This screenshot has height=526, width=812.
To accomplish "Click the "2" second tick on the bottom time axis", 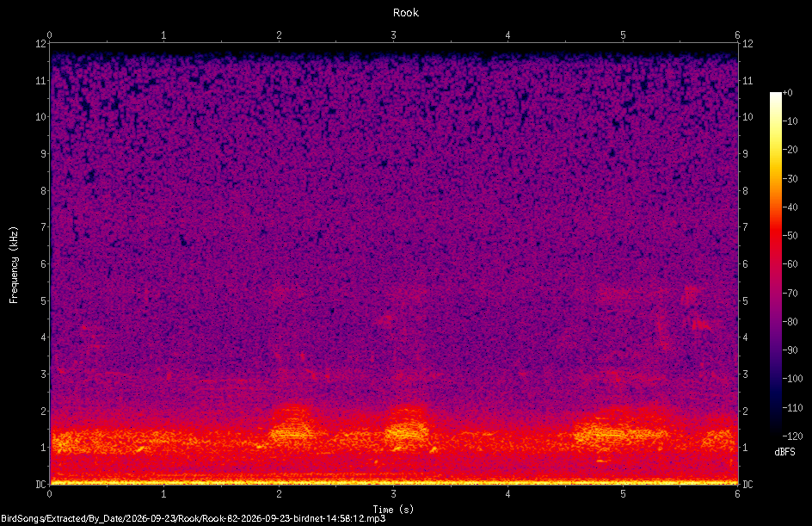I will pyautogui.click(x=279, y=494).
